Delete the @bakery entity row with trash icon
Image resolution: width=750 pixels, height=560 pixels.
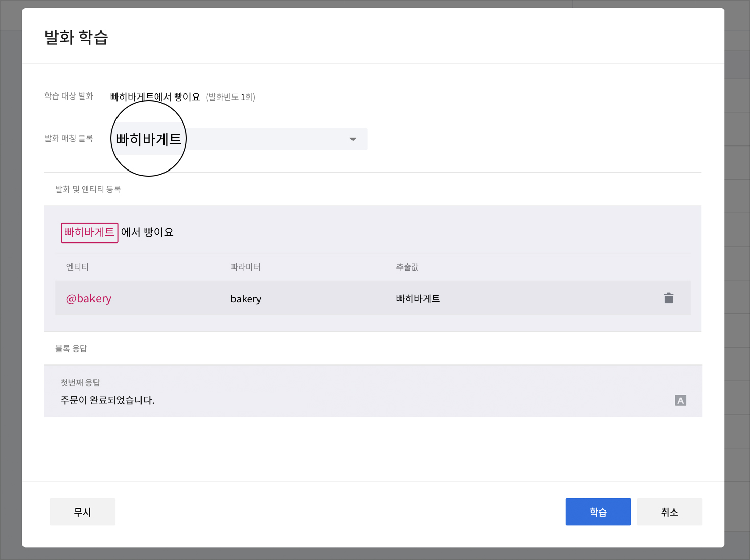(668, 298)
